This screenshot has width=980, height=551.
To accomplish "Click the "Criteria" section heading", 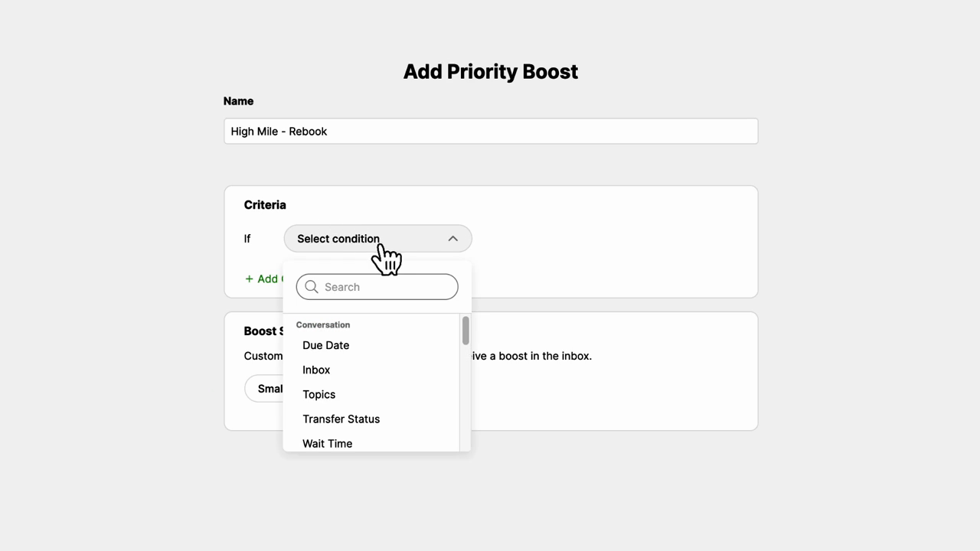I will click(264, 204).
